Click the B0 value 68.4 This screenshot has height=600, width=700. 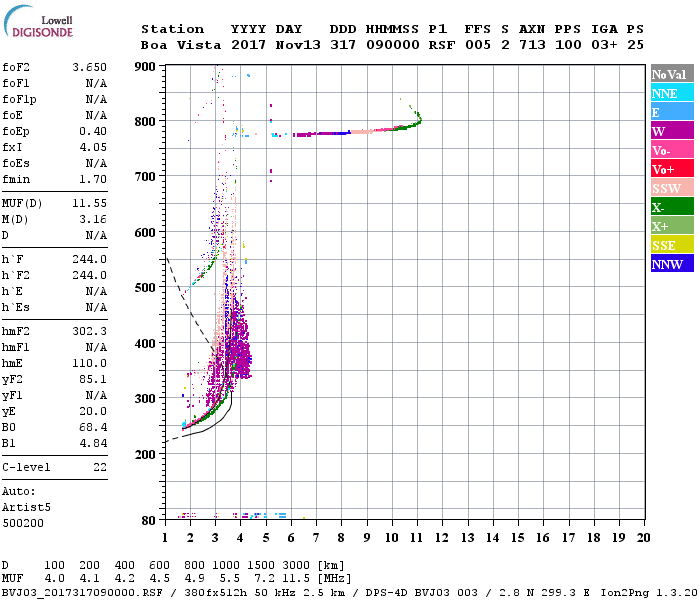(93, 427)
